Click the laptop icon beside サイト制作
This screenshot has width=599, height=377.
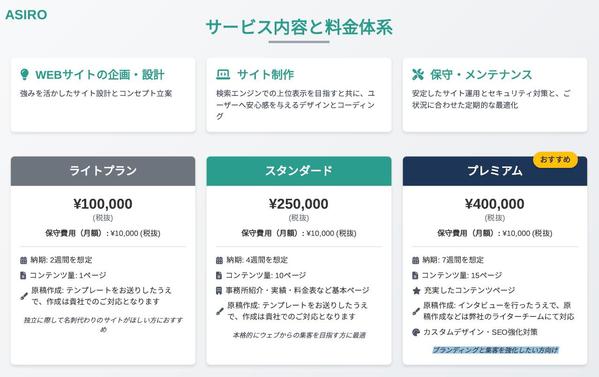click(x=223, y=74)
